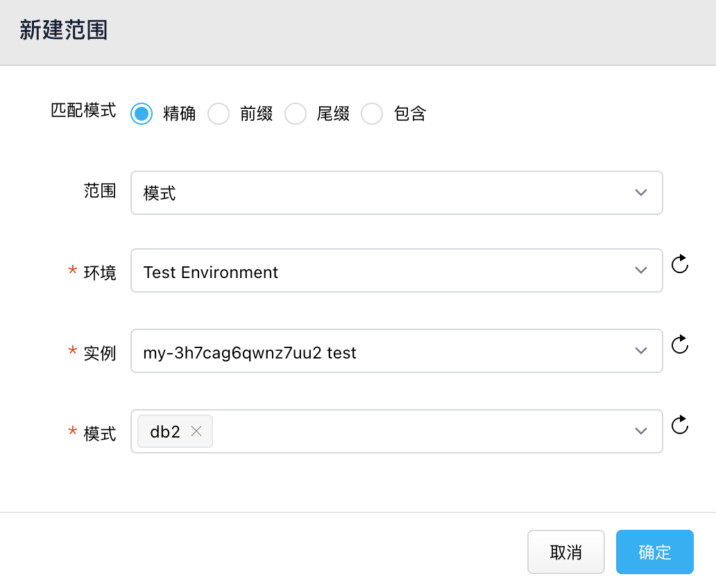The width and height of the screenshot is (716, 588).
Task: Choose the 前缀 radio option
Action: 219,114
